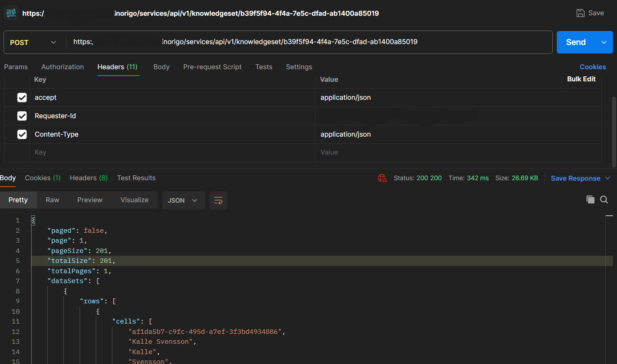
Task: Click the wrap lines icon
Action: click(218, 200)
